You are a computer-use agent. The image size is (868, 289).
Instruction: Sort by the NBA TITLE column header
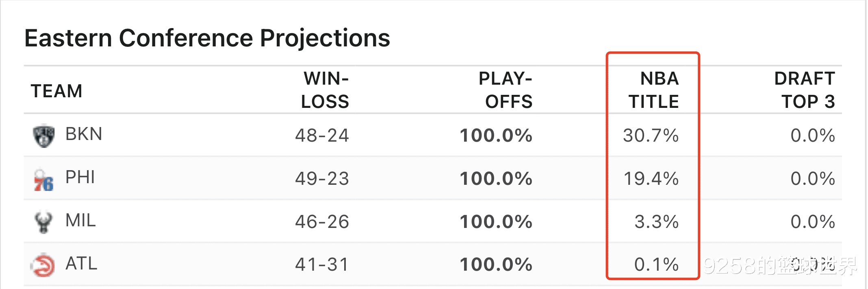(654, 90)
